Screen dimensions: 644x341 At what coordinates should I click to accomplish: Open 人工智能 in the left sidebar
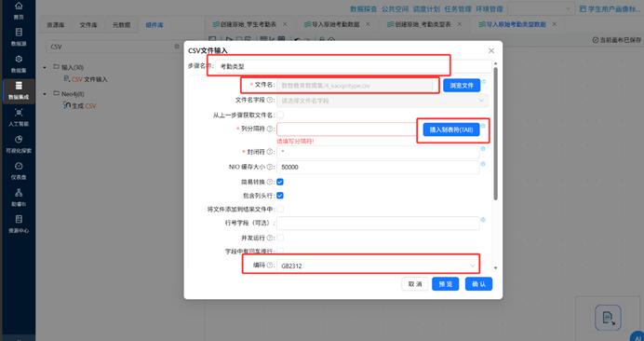click(x=19, y=116)
